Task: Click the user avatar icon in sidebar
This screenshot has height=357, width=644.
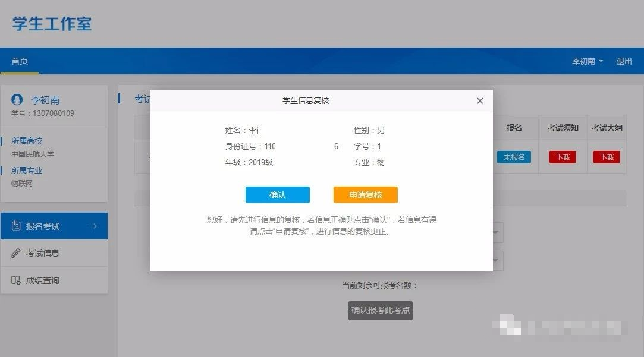Action: point(17,100)
